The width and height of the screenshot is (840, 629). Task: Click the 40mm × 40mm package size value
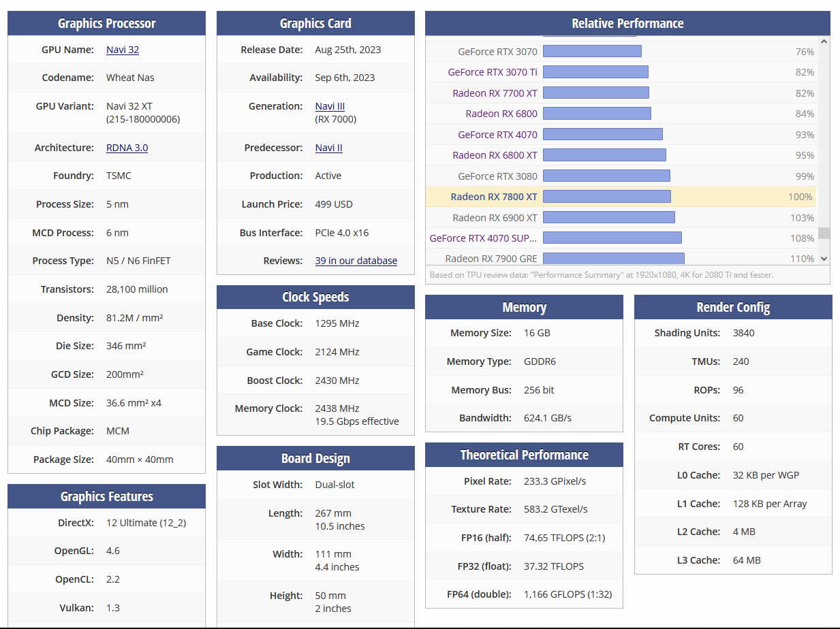[x=140, y=459]
